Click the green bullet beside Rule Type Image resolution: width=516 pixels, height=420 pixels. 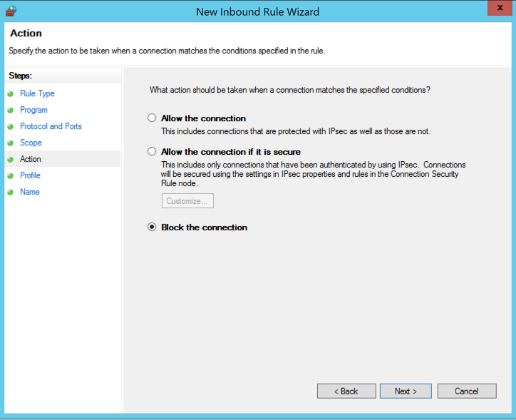point(11,93)
